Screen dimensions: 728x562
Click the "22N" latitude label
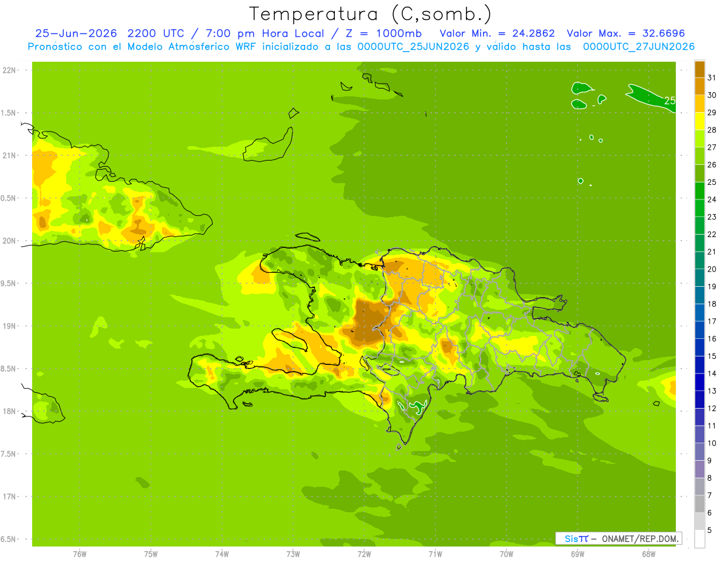click(8, 70)
